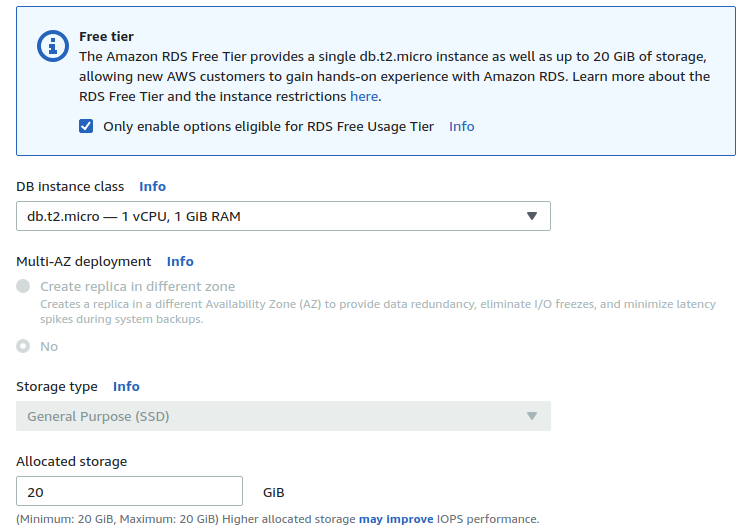Open Info link for Storage type
Screen dimensions: 748x529
point(126,386)
